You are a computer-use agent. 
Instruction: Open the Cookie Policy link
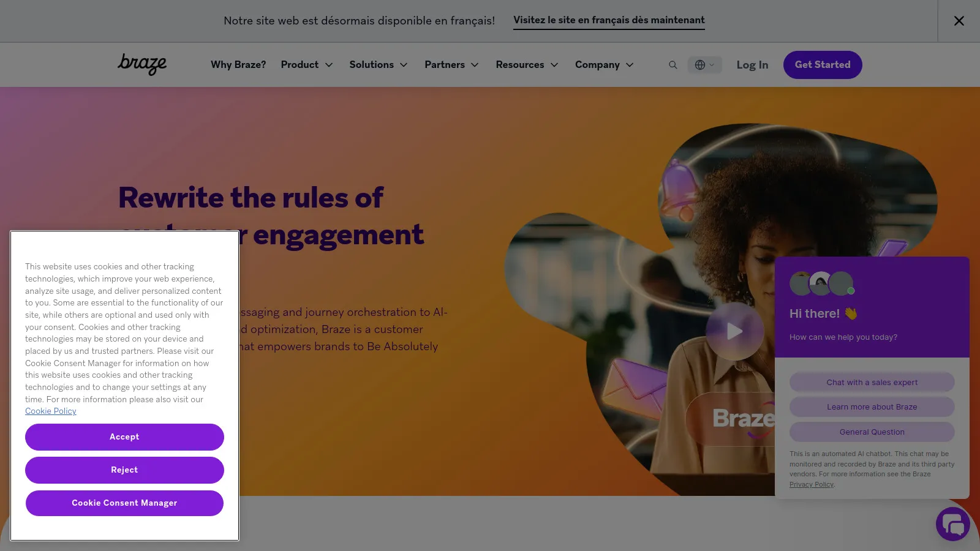pyautogui.click(x=50, y=411)
